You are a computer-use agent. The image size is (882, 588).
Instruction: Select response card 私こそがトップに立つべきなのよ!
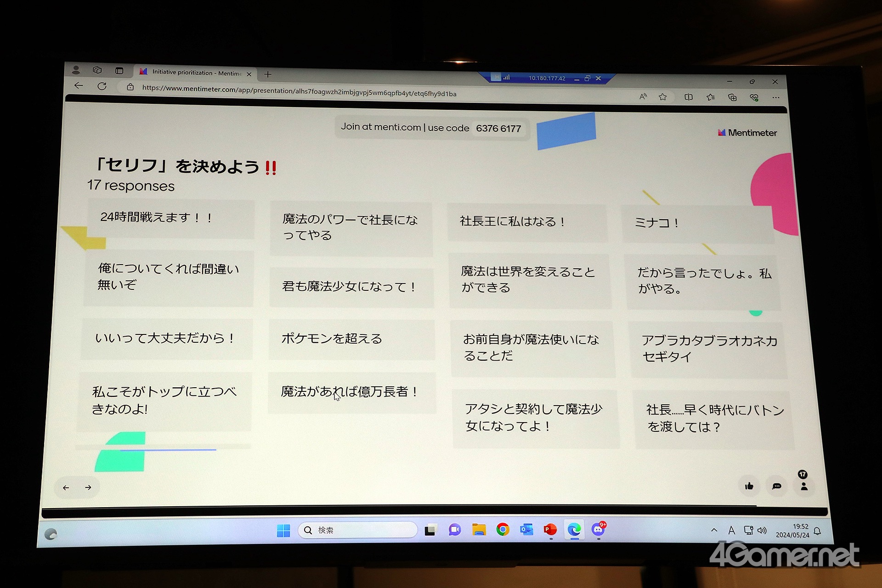click(164, 401)
